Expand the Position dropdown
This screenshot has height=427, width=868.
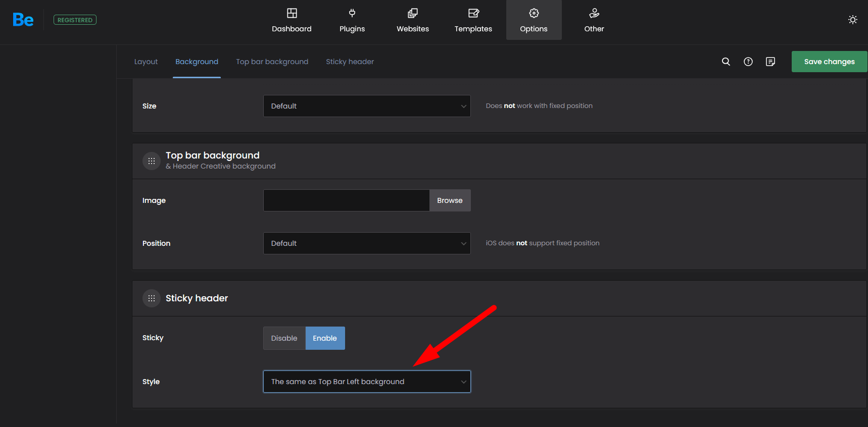pyautogui.click(x=367, y=243)
